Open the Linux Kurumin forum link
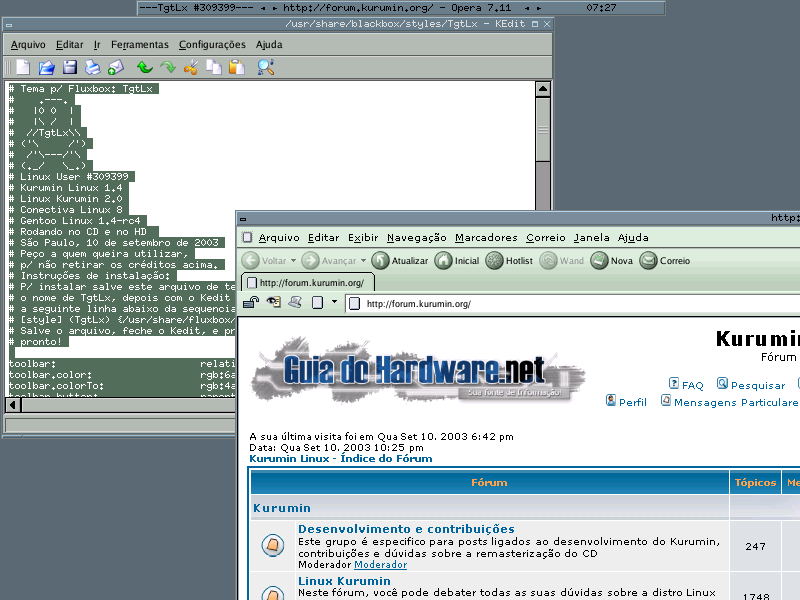 [344, 581]
